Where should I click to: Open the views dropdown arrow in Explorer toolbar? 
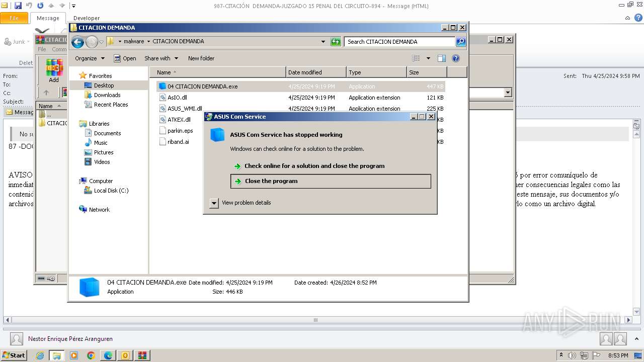pos(428,58)
